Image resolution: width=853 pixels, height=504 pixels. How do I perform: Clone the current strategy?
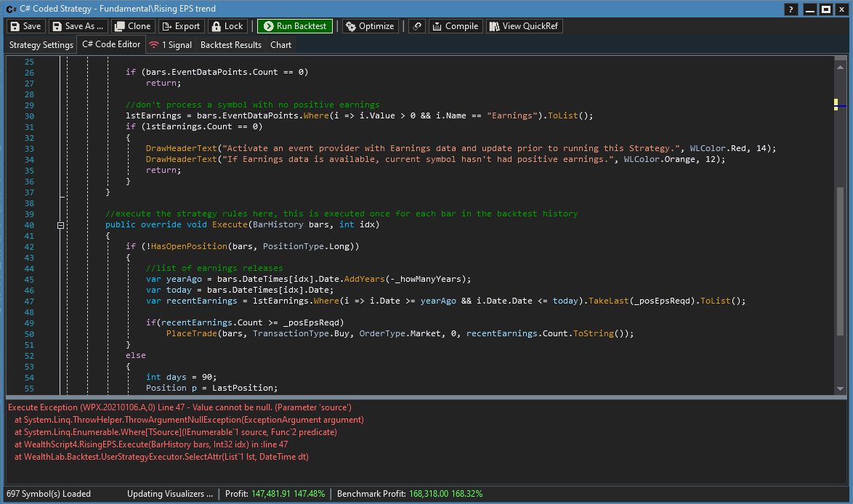point(132,26)
